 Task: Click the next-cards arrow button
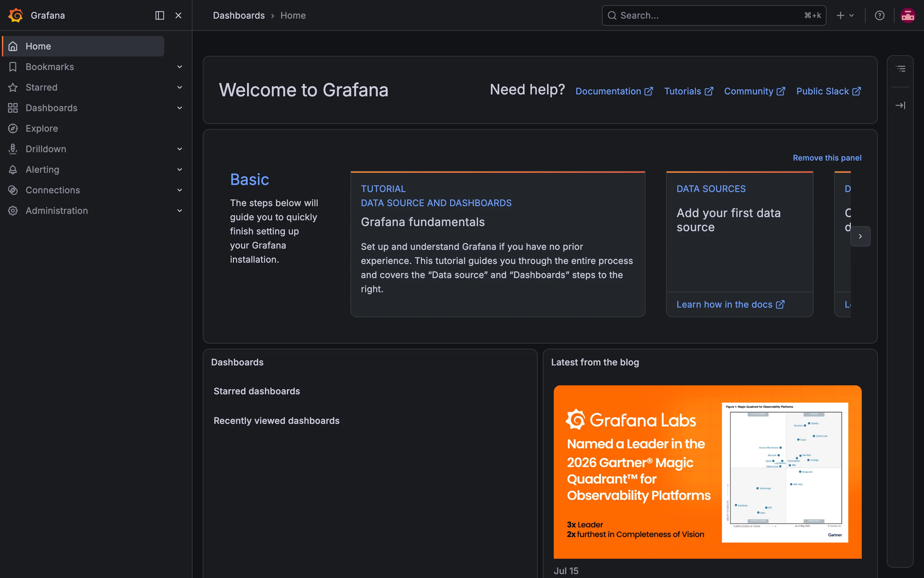coord(860,236)
